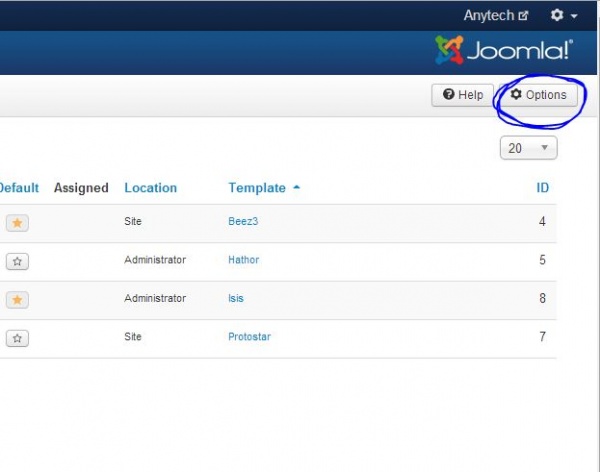
Task: Open the Beez3 template link
Action: pyautogui.click(x=243, y=221)
